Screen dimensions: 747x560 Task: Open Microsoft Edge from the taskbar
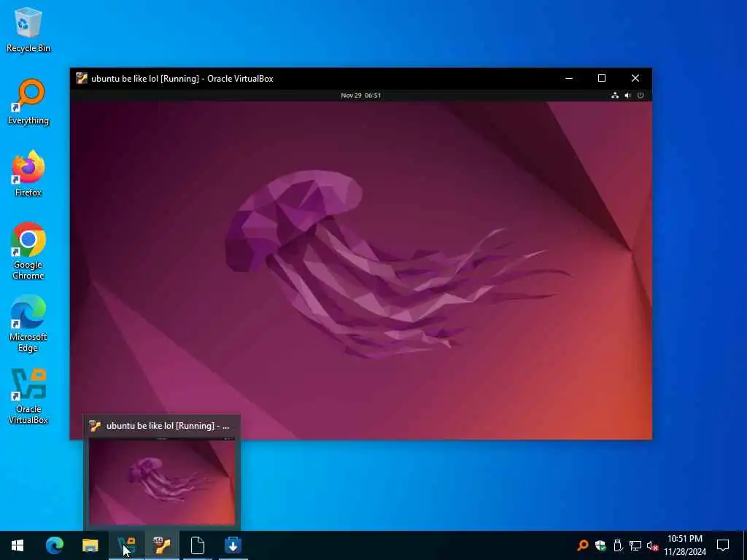point(54,545)
